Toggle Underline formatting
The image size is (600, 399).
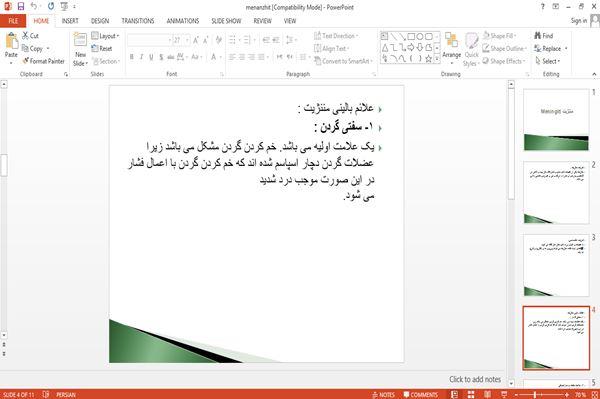(x=151, y=57)
